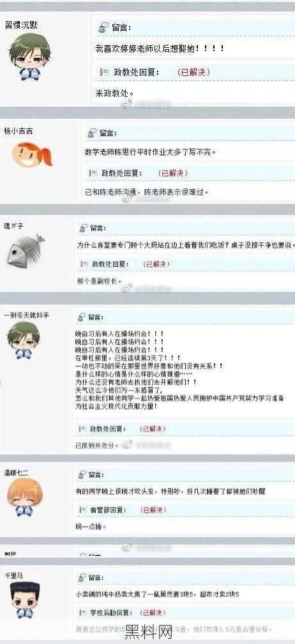Click the 留言 icon in 千里马's post
The image size is (295, 644).
click(x=82, y=578)
